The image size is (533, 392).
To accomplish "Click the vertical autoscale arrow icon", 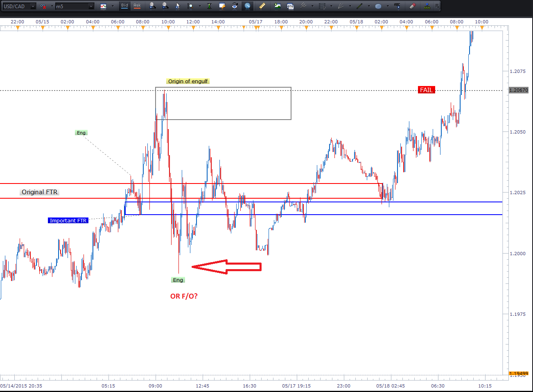I will [x=209, y=6].
